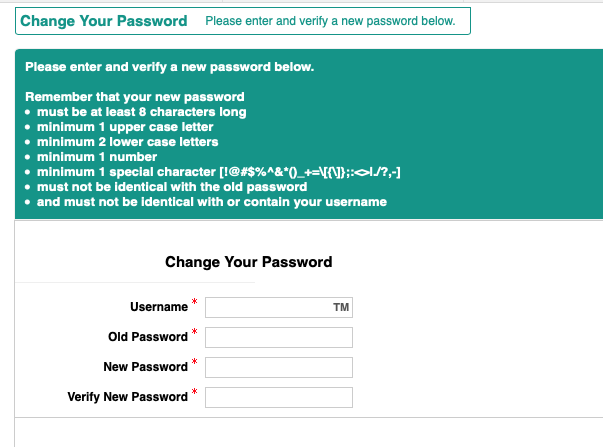603x447 pixels.
Task: Click the red asterisk beside Verify New Password
Action: tap(195, 392)
